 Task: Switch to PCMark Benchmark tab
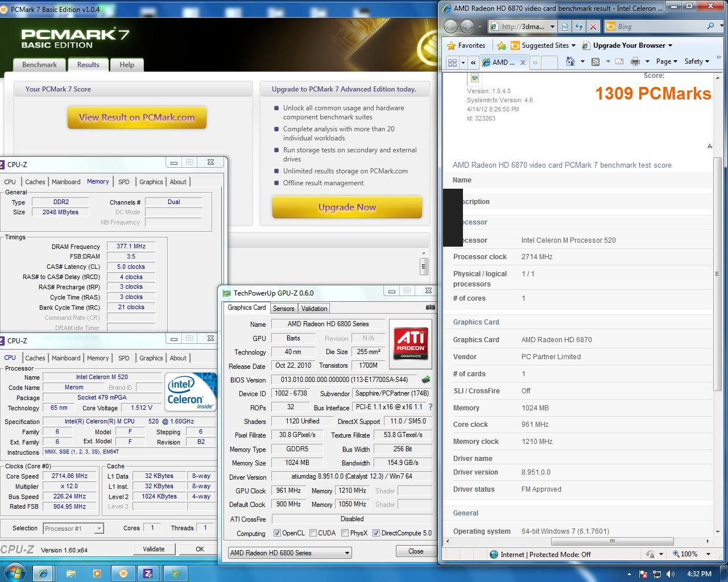click(x=39, y=65)
